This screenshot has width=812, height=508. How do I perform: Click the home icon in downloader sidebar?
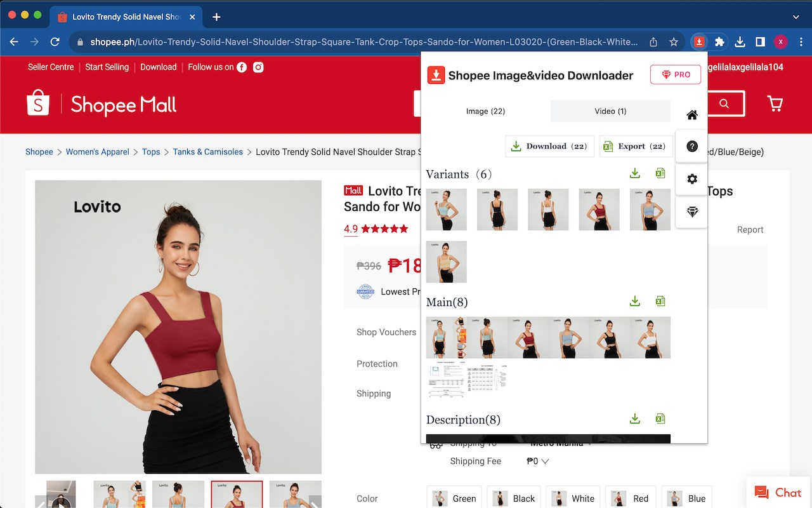point(692,115)
